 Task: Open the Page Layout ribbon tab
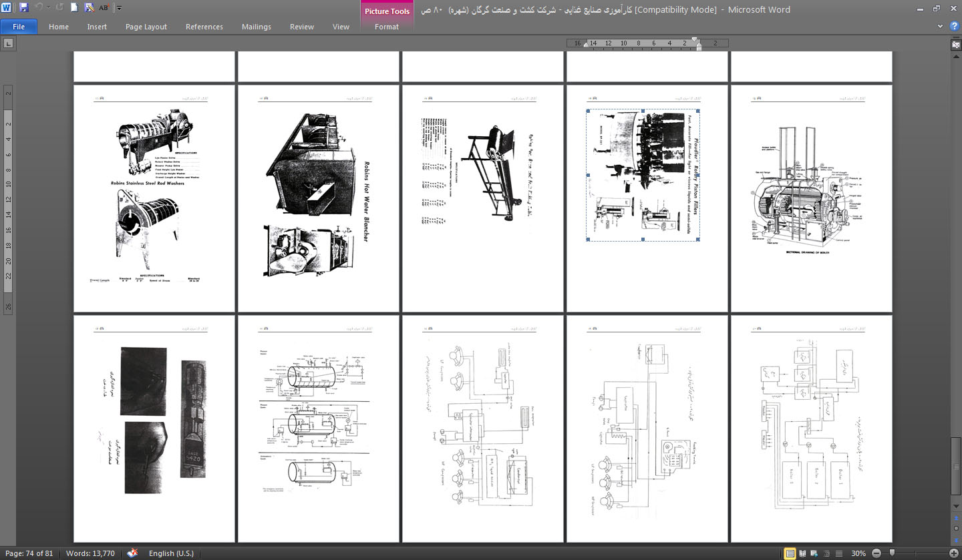click(146, 27)
